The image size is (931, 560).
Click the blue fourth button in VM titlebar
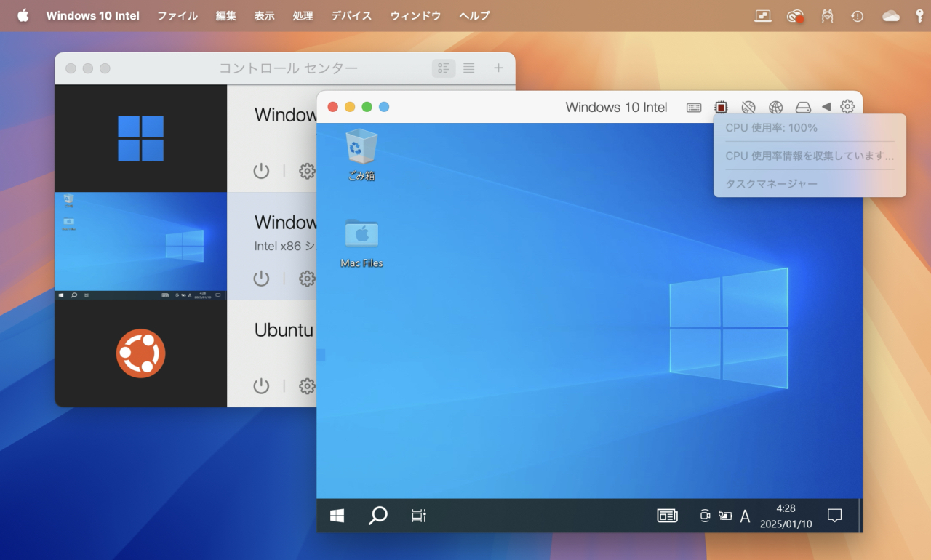(384, 107)
